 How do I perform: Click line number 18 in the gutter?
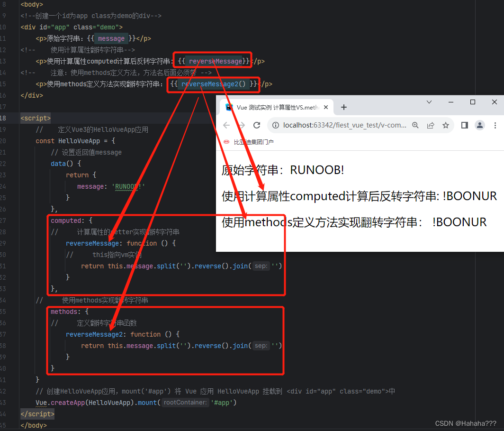pos(3,118)
